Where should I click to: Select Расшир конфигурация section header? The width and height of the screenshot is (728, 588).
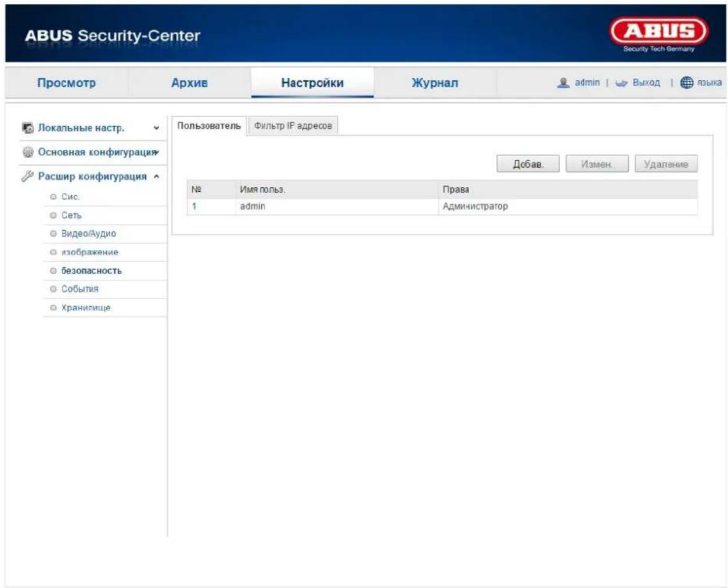[92, 176]
